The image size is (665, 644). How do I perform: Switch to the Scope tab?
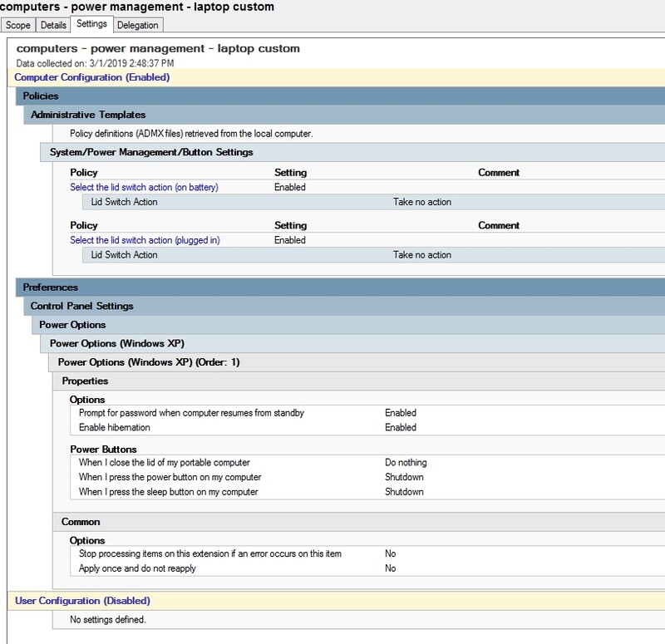17,25
